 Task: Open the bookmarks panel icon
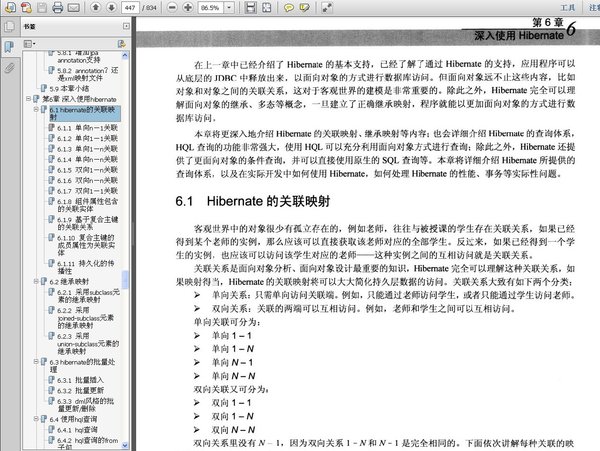tap(9, 47)
